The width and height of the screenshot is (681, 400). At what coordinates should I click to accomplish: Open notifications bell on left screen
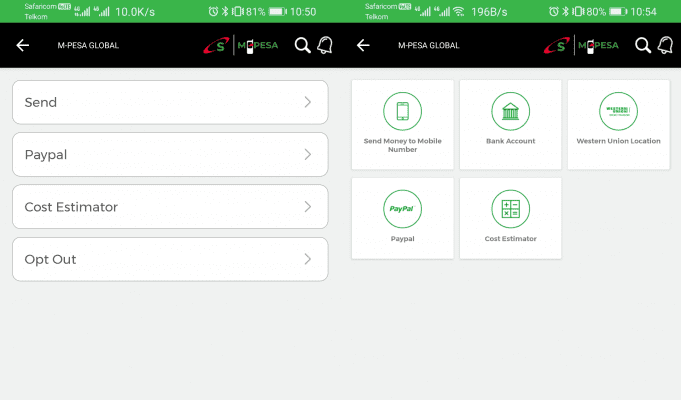tap(325, 45)
